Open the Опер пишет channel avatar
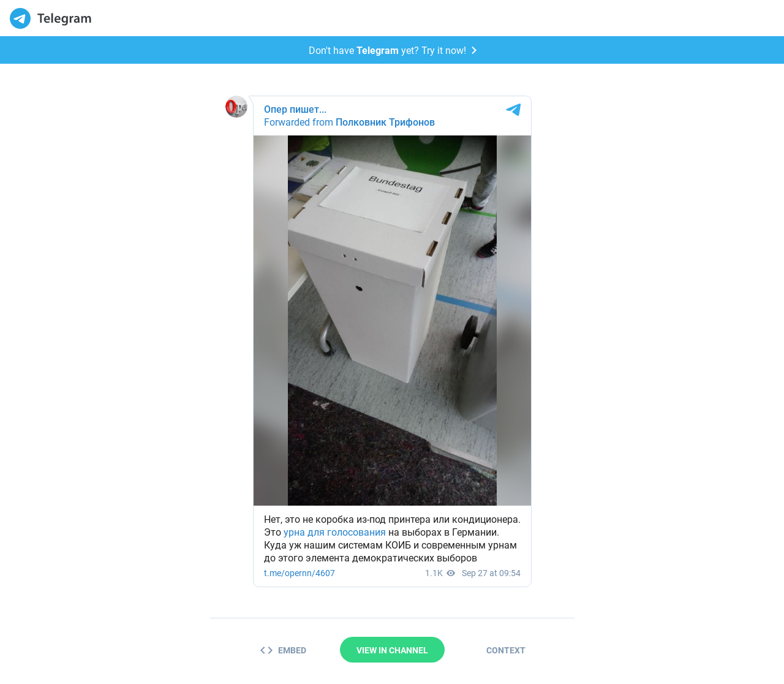 (x=236, y=107)
